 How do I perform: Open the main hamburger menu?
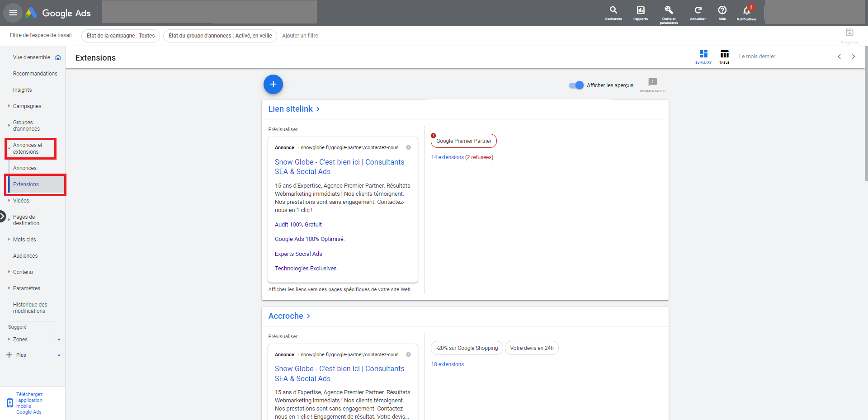13,13
